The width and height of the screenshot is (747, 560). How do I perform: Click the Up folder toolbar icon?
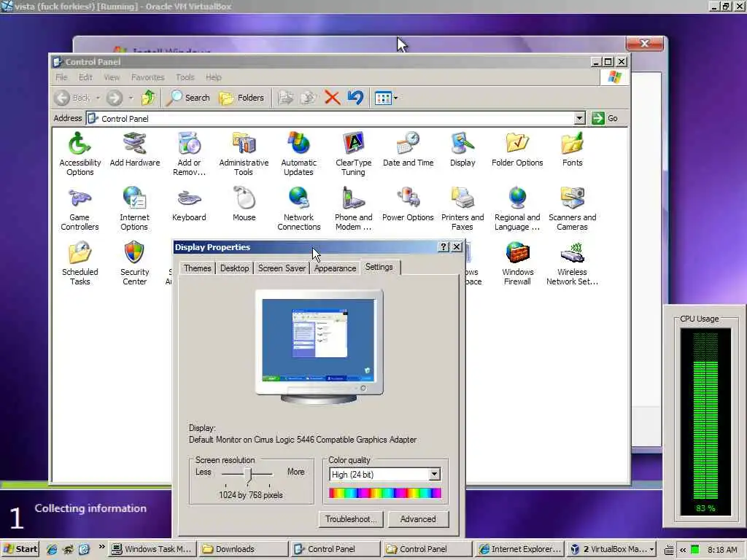pyautogui.click(x=148, y=98)
